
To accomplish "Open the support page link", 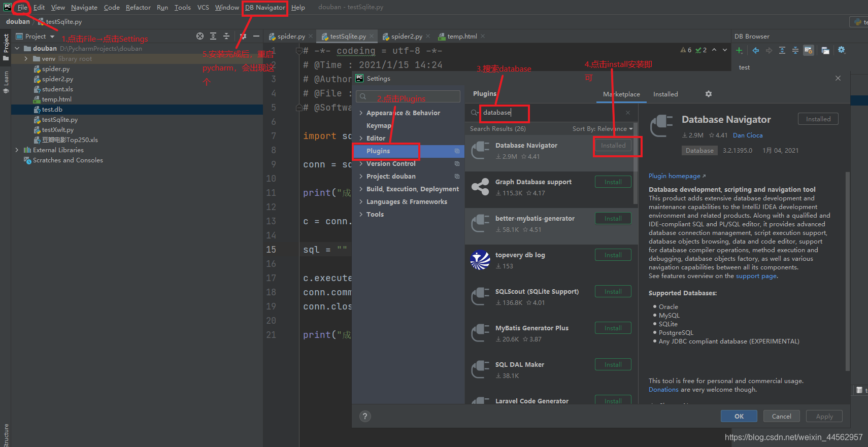I will pos(756,276).
